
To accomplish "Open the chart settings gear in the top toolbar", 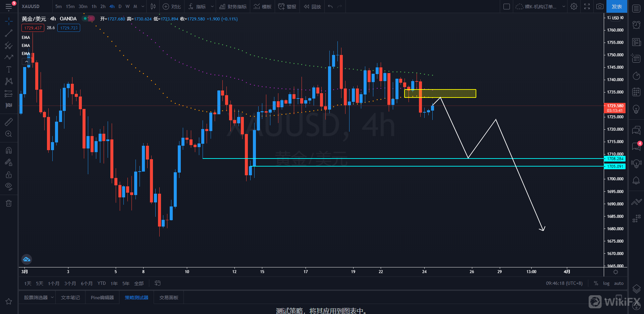I will pos(574,6).
